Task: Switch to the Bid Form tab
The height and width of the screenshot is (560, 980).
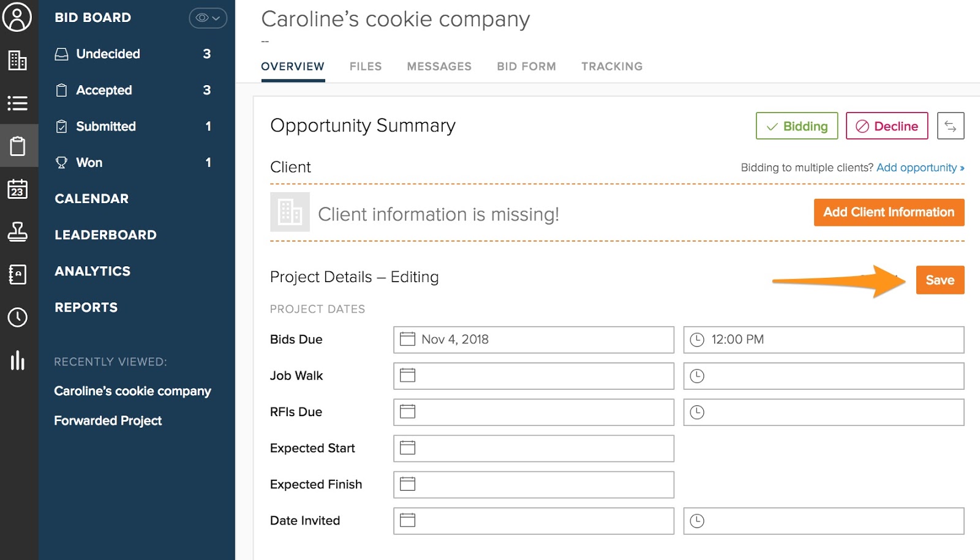Action: (526, 66)
